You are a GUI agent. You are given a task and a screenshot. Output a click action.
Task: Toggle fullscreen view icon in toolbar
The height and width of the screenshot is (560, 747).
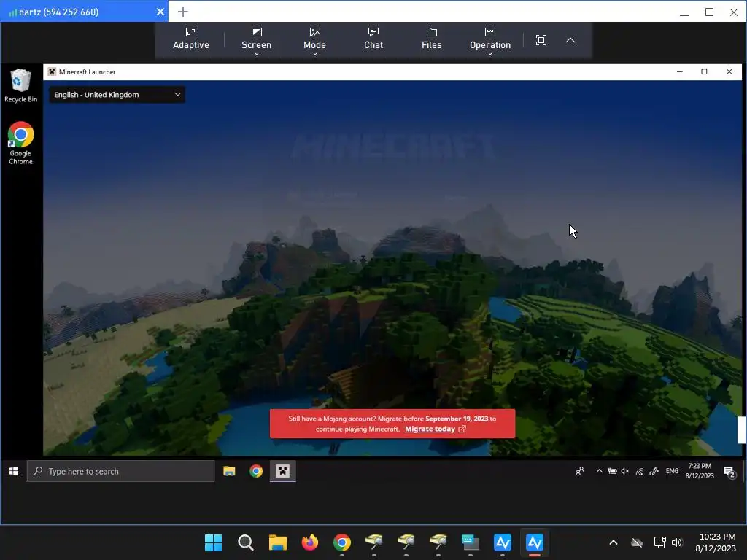tap(541, 40)
